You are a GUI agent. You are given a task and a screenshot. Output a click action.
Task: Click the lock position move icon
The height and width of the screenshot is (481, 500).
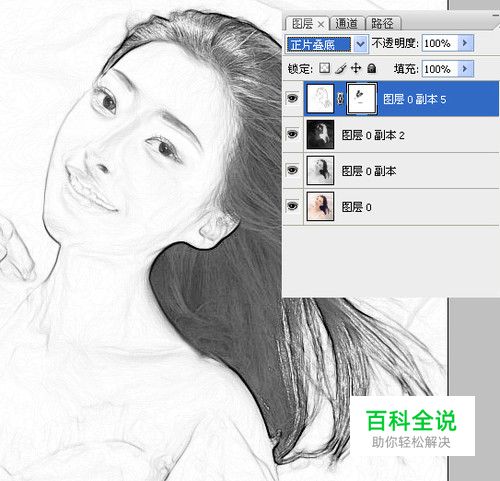356,69
